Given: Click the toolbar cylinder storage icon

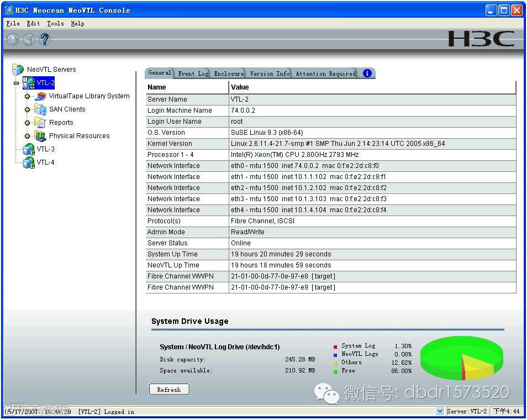Looking at the screenshot, I should click(29, 39).
